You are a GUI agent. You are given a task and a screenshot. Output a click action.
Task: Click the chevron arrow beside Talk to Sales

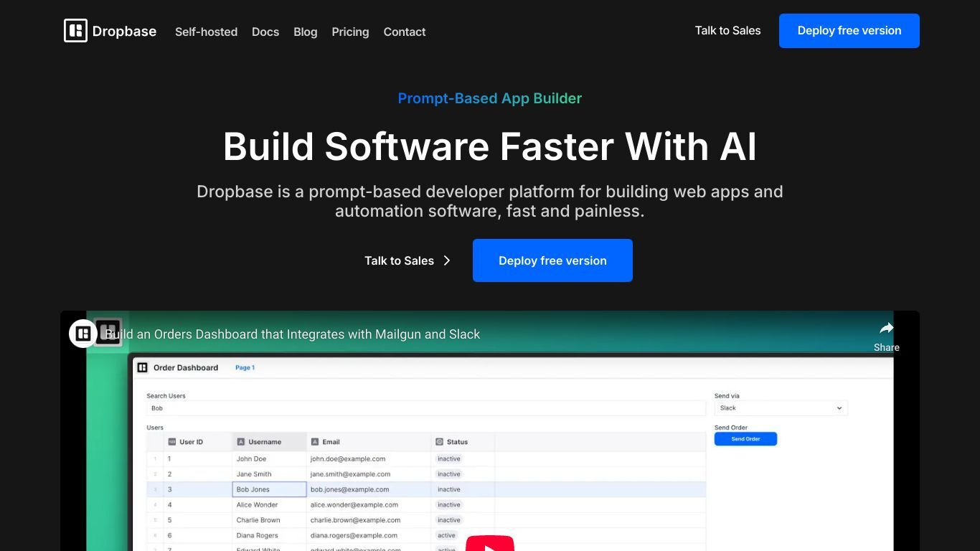click(447, 260)
